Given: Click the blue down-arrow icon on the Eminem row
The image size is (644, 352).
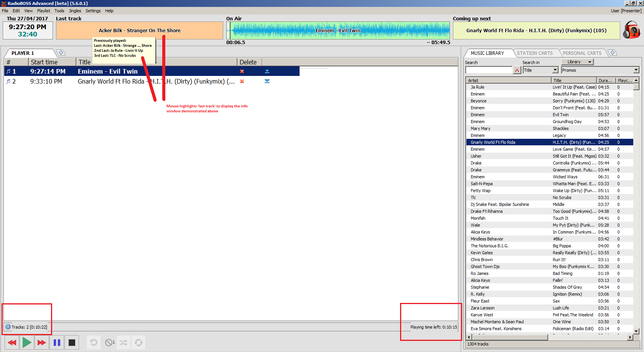Looking at the screenshot, I should 267,71.
